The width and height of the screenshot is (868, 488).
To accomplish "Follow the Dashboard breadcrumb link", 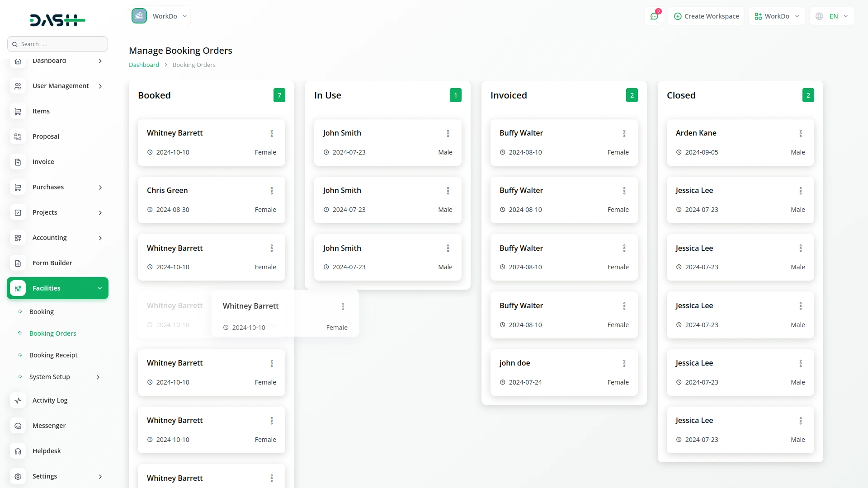I will [144, 65].
